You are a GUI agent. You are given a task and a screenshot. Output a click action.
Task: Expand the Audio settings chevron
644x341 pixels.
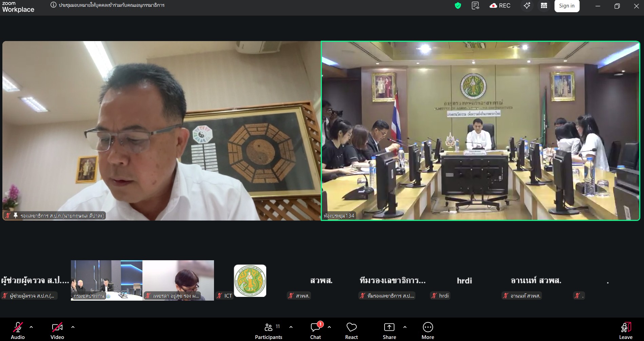(31, 327)
